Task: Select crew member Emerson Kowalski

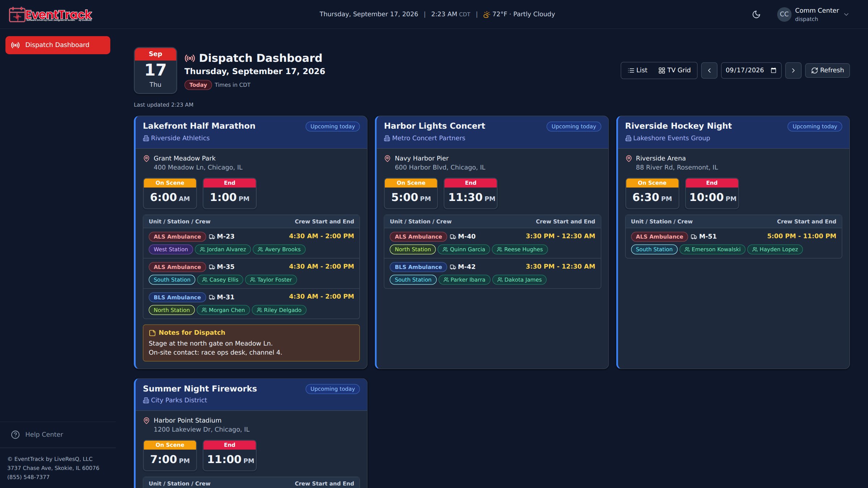Action: [712, 249]
